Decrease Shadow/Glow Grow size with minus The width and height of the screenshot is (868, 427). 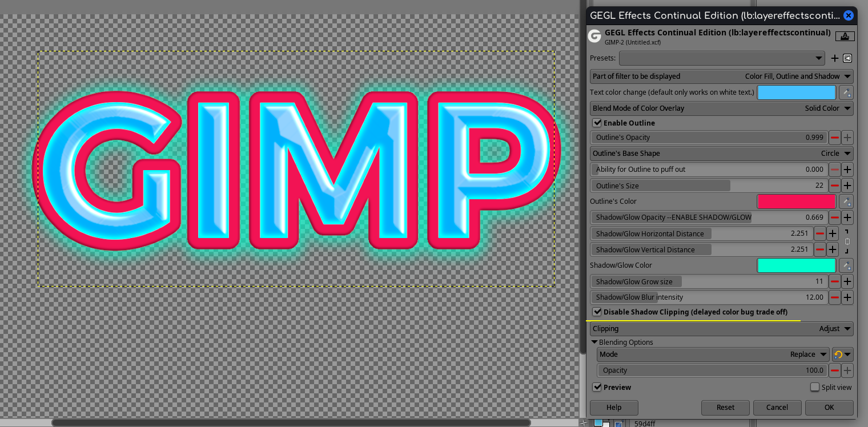[x=835, y=281]
